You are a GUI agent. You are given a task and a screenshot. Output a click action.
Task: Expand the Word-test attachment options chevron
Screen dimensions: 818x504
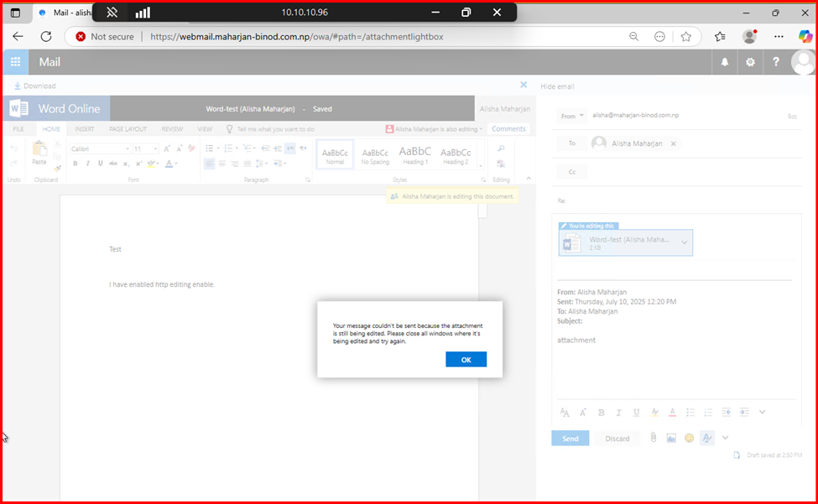pyautogui.click(x=685, y=242)
